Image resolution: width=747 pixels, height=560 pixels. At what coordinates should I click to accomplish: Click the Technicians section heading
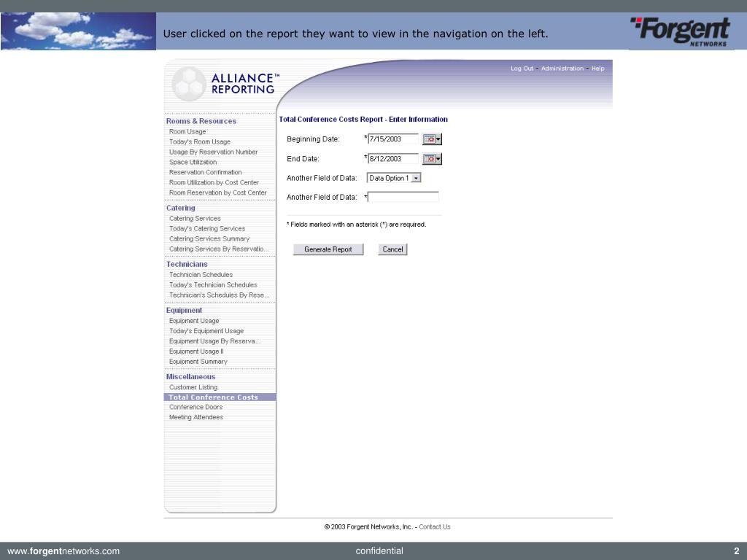pyautogui.click(x=187, y=264)
